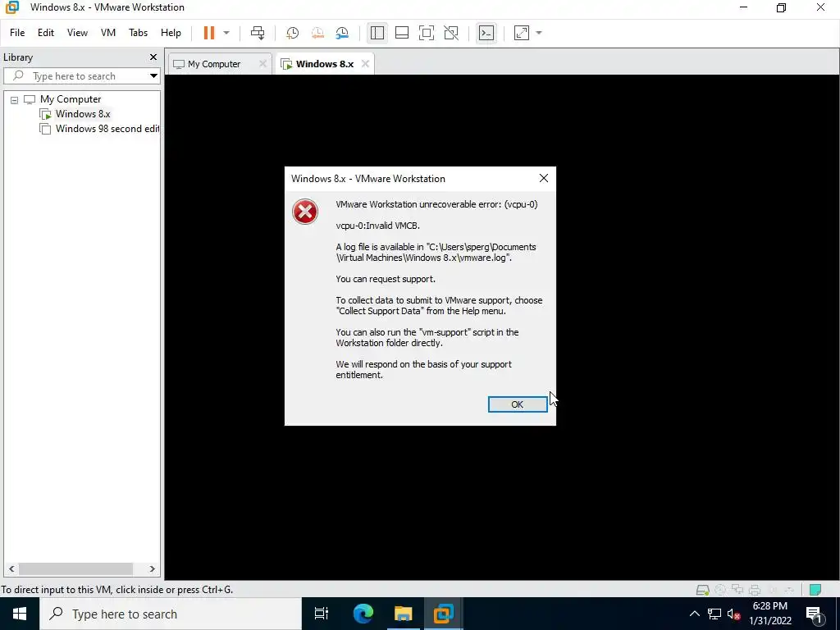Open the Edit menu
The image size is (840, 630).
pyautogui.click(x=46, y=33)
